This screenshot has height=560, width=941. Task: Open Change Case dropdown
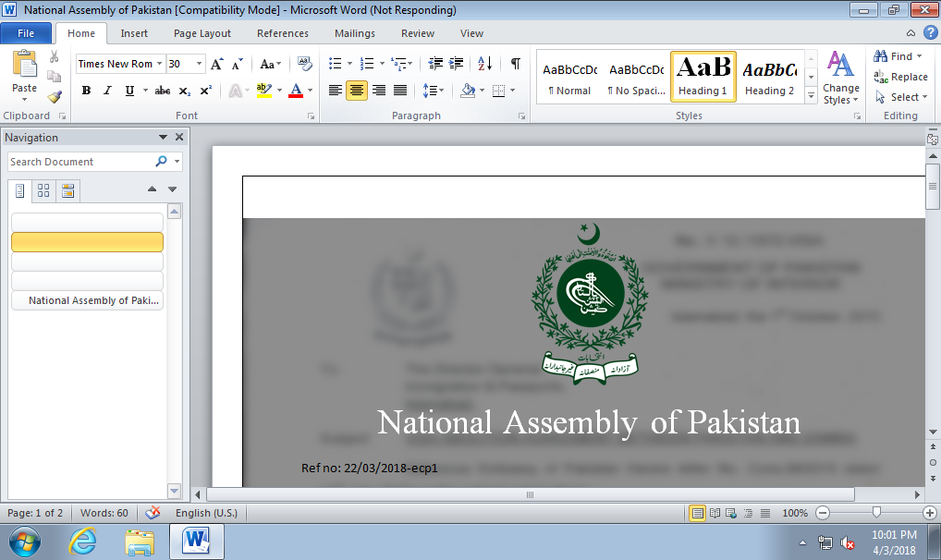tap(271, 64)
